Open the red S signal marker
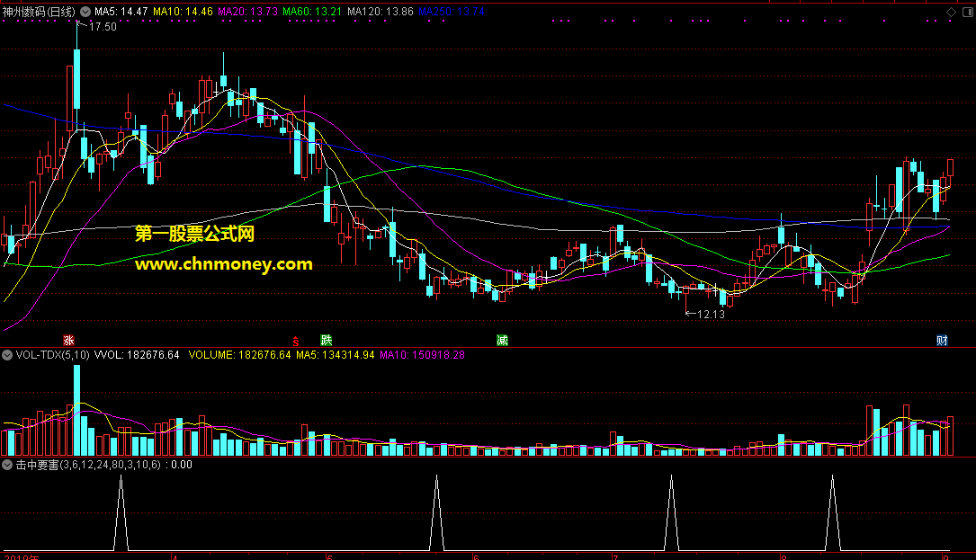The image size is (976, 560). [x=296, y=341]
